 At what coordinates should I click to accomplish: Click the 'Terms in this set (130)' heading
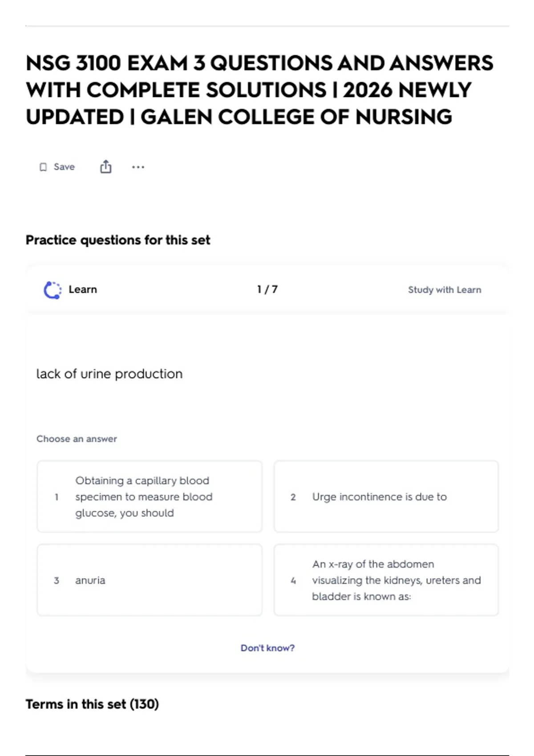[92, 704]
